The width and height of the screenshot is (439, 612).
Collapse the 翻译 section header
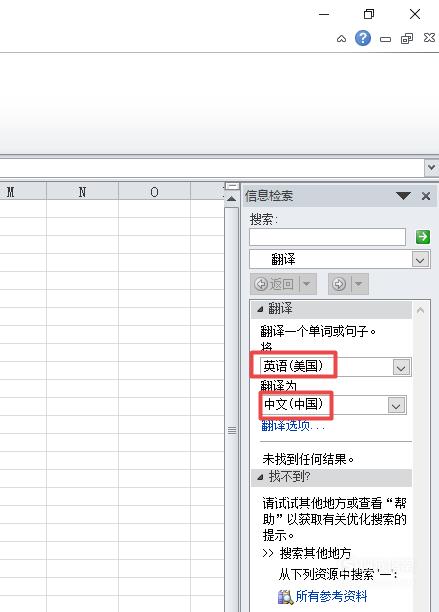click(x=331, y=309)
